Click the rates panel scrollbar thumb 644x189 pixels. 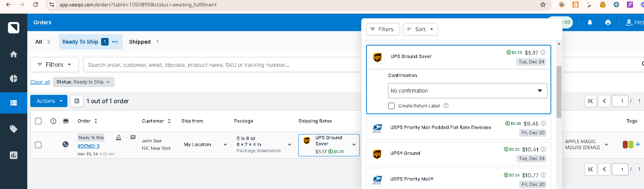pos(559,92)
